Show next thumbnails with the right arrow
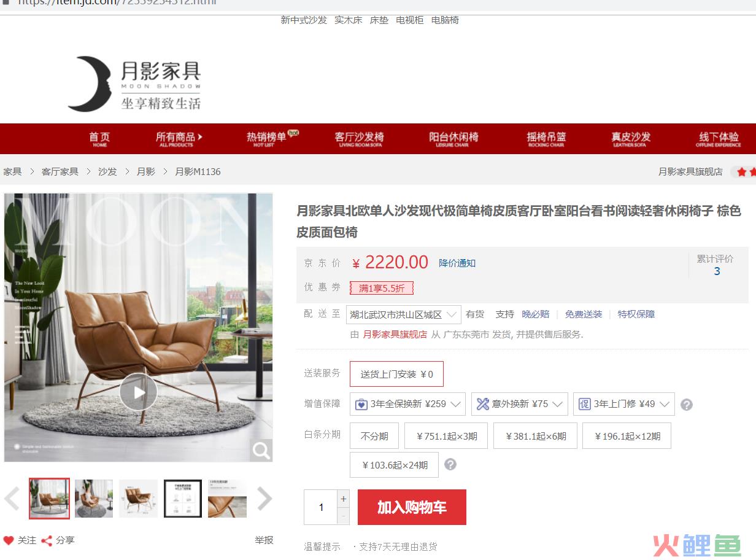 tap(264, 499)
